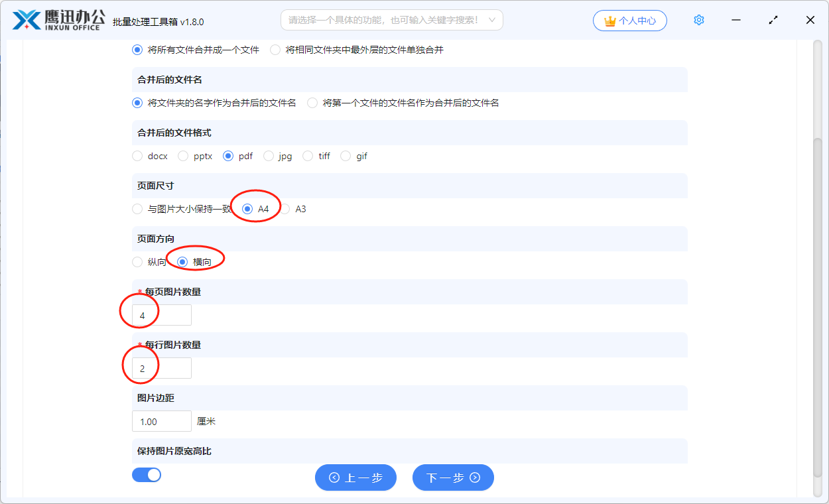The height and width of the screenshot is (504, 829).
Task: Select pdf output format
Action: tap(237, 156)
